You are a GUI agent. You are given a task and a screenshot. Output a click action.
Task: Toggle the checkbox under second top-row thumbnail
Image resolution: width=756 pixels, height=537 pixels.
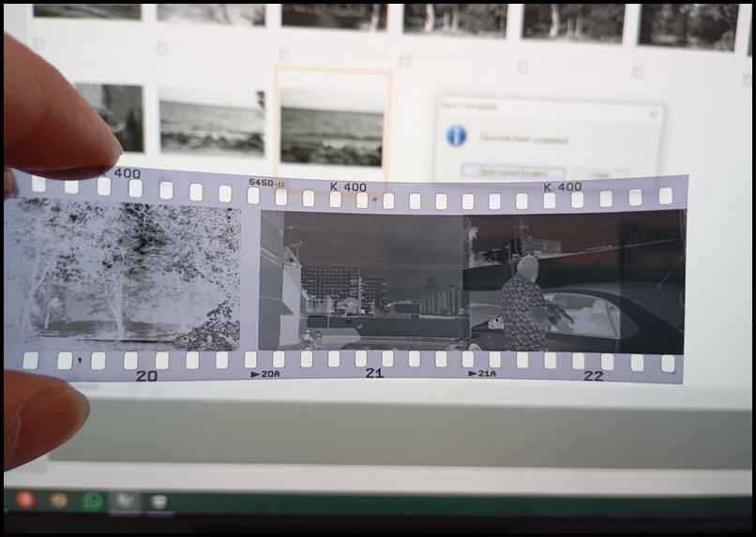(x=162, y=49)
